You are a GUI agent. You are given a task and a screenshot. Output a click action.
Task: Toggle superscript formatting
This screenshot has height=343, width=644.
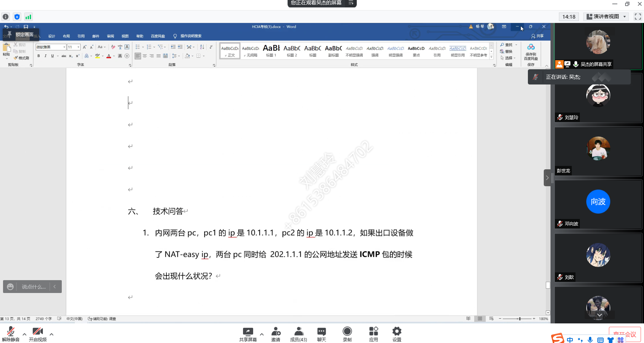pos(77,56)
